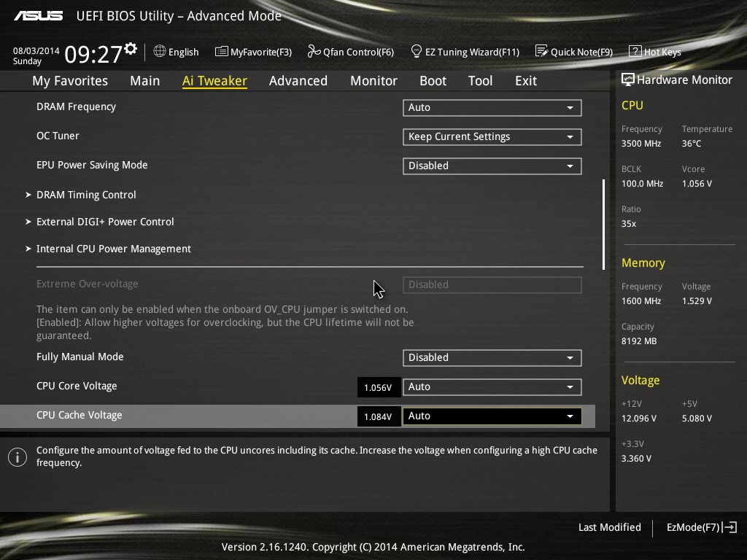
Task: Open the DRAM Frequency dropdown
Action: tap(492, 108)
